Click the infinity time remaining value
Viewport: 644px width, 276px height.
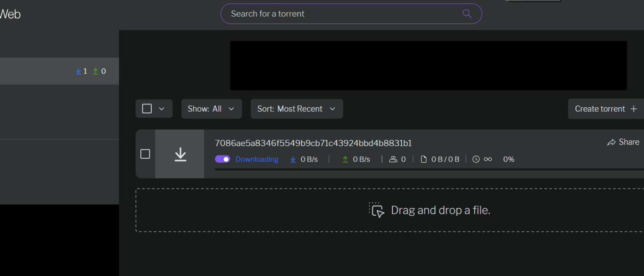(x=488, y=159)
